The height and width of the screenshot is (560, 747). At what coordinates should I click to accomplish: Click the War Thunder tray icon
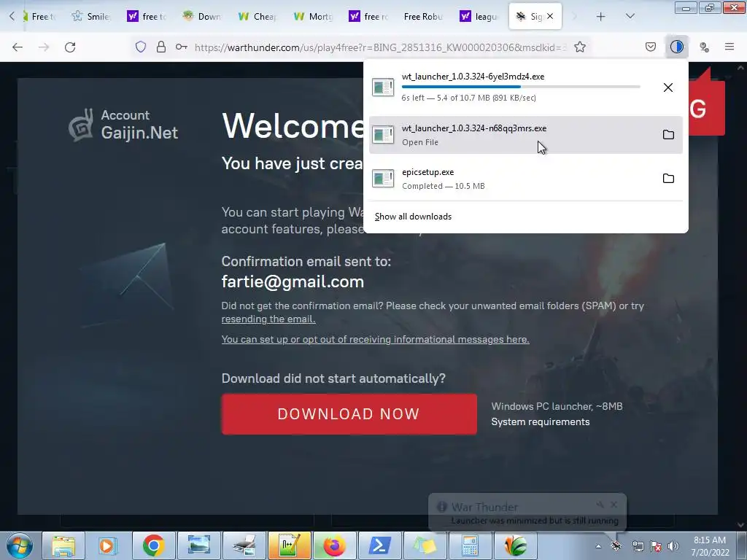(616, 546)
